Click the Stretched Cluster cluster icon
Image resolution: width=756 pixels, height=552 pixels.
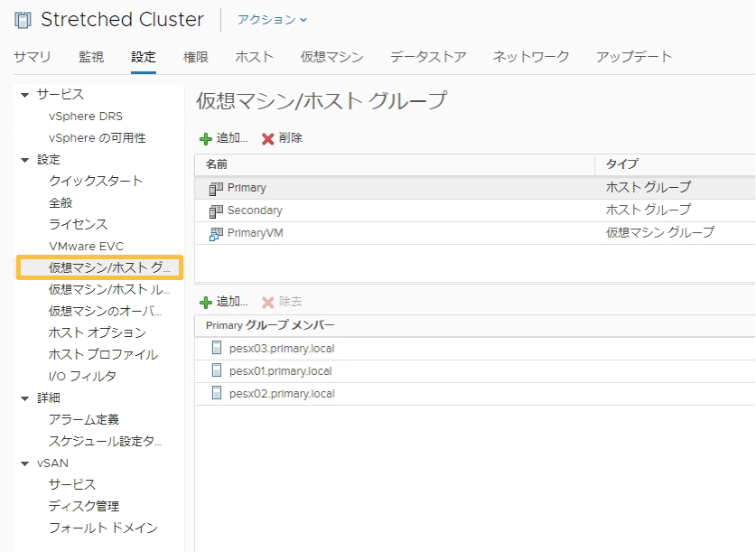23,20
